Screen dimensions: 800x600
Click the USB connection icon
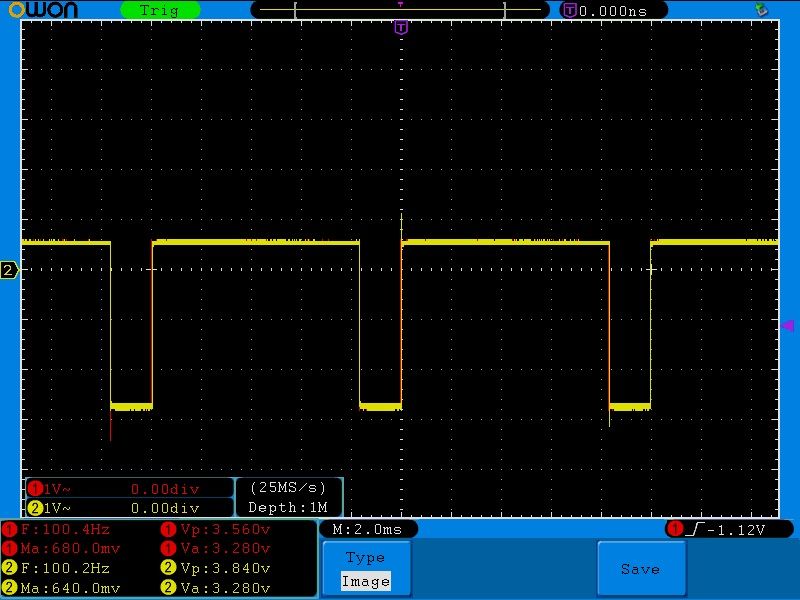click(761, 9)
